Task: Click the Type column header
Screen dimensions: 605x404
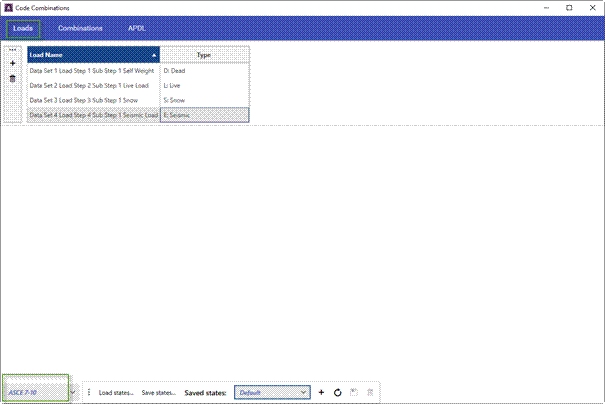Action: click(x=204, y=55)
